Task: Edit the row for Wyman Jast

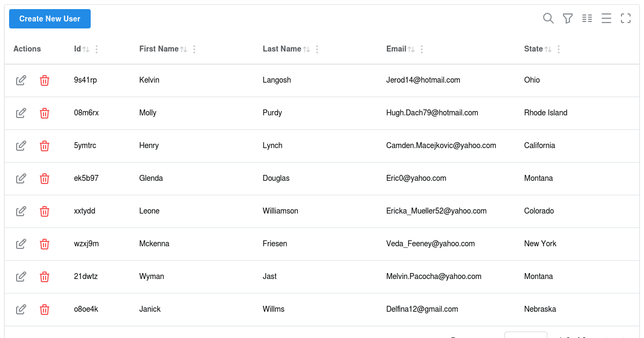Action: point(21,277)
